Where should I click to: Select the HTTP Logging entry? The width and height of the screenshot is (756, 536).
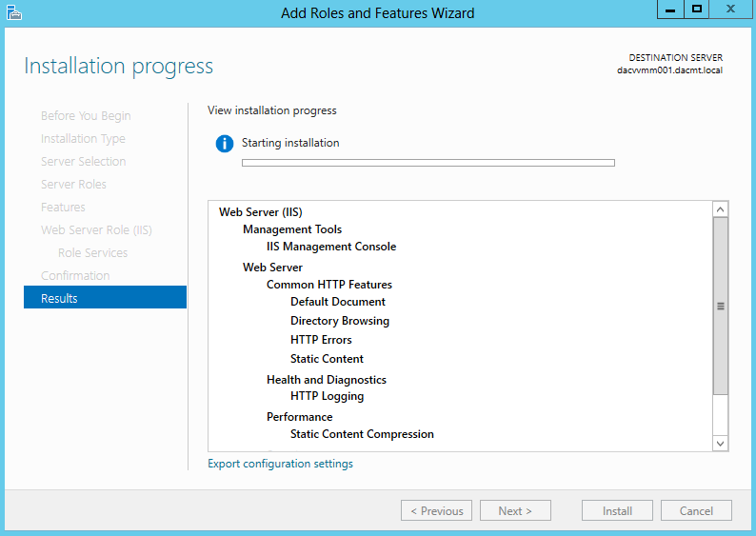(x=327, y=396)
